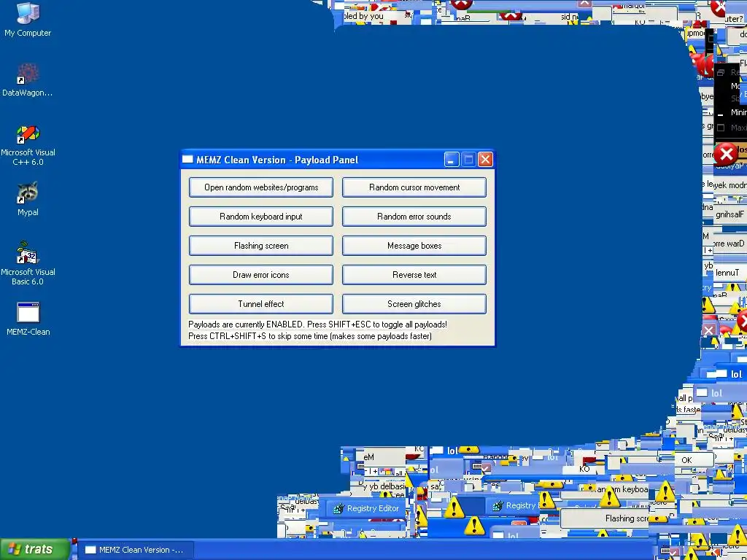
Task: Select the Mypal browser desktop icon
Action: [28, 198]
